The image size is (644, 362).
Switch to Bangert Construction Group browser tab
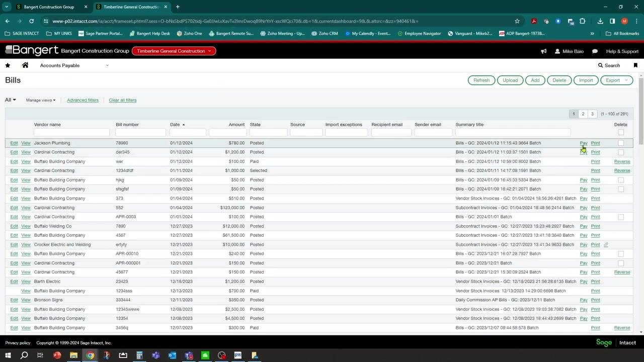pyautogui.click(x=49, y=7)
